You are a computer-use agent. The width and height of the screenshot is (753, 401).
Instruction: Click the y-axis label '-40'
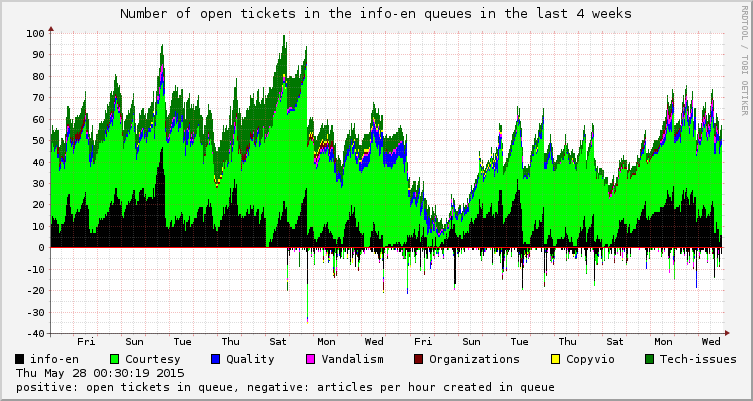click(x=35, y=333)
